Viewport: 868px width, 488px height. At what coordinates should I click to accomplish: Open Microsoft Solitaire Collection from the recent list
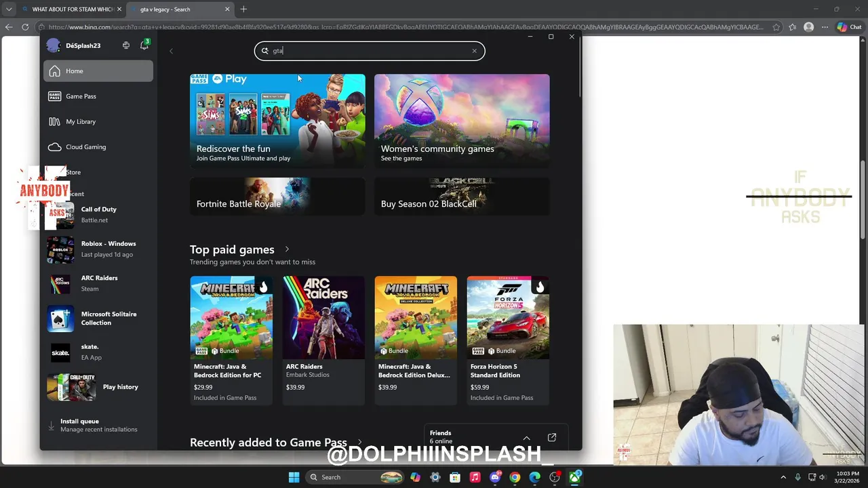click(x=98, y=319)
